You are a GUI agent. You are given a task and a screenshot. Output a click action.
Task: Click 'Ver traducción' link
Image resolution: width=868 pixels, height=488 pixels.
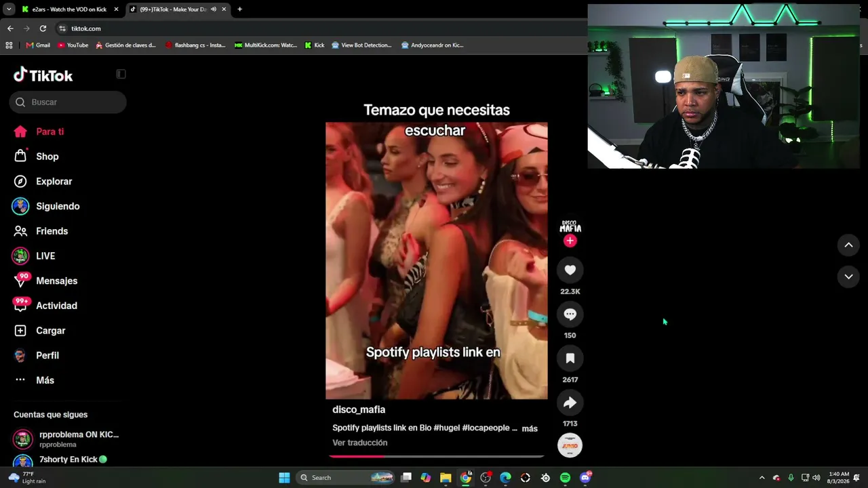360,443
